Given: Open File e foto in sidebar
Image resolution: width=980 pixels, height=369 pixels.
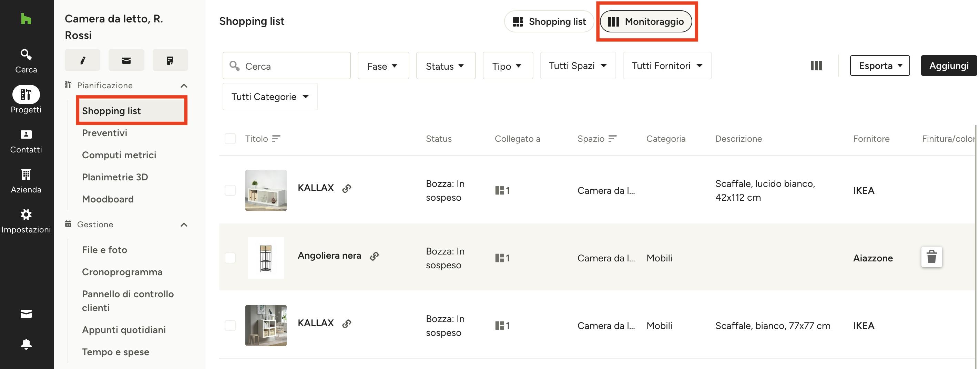Looking at the screenshot, I should 105,250.
